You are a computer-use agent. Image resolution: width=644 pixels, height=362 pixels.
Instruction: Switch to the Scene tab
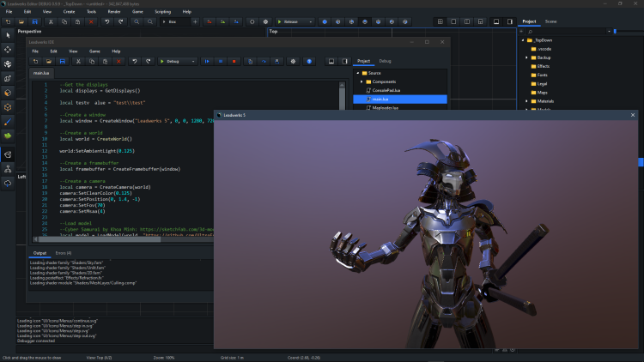[x=550, y=21]
